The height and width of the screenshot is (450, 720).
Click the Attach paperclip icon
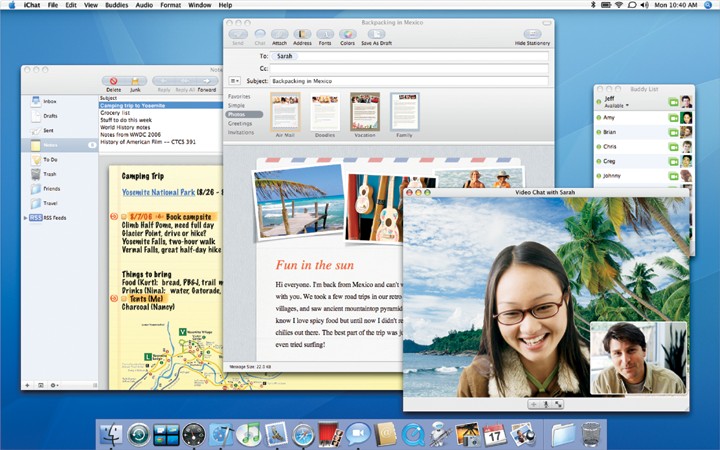click(279, 34)
